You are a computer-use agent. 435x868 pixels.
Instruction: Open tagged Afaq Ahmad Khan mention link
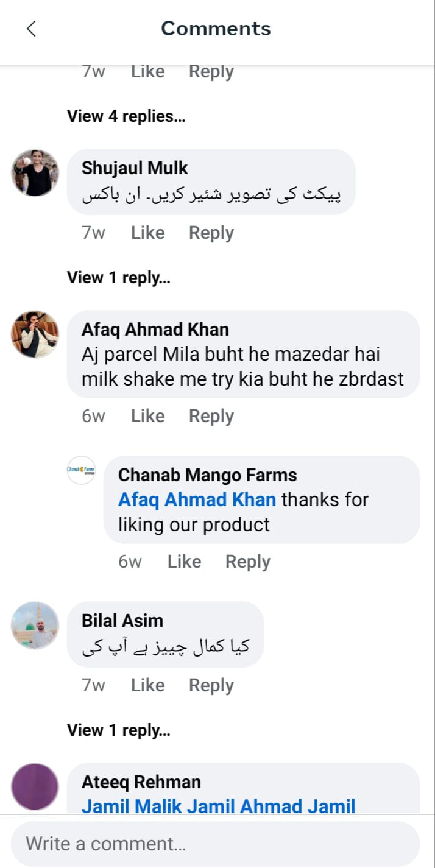197,500
